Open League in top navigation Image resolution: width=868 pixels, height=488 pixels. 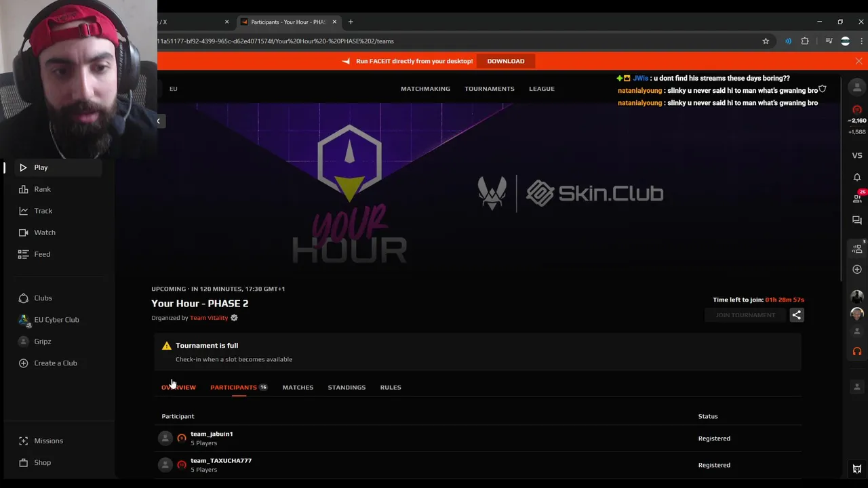542,89
